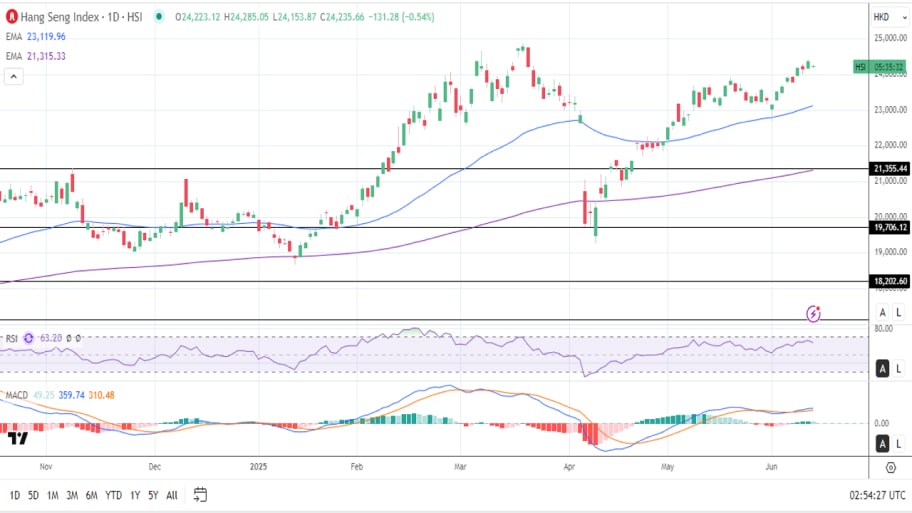Image resolution: width=912 pixels, height=513 pixels.
Task: Select the 6M time range
Action: point(91,495)
